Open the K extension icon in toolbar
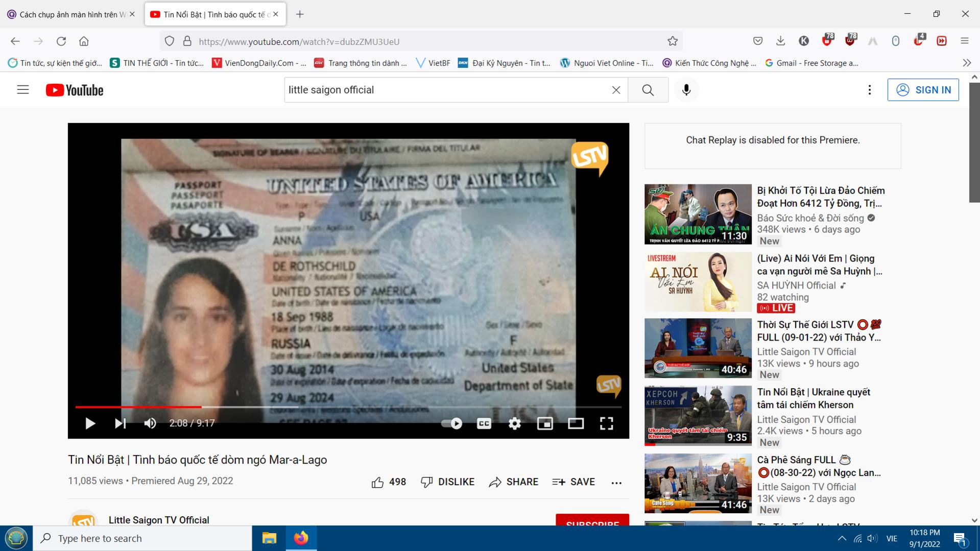 804,41
